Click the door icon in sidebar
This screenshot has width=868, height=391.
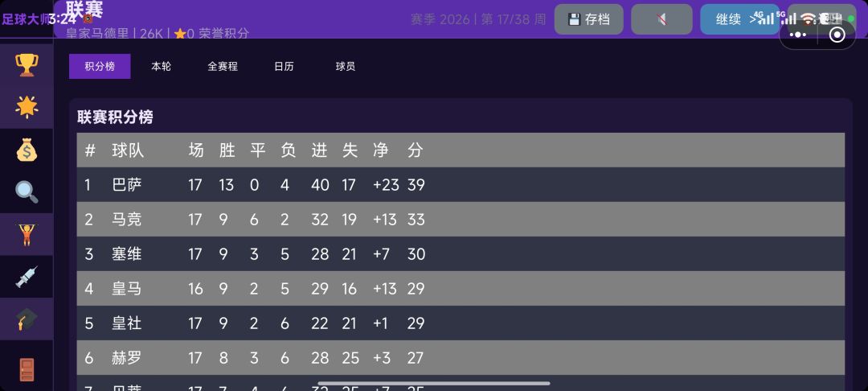tap(27, 369)
